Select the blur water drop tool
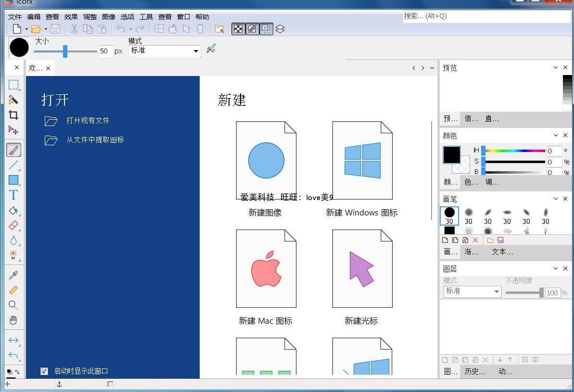Image resolution: width=574 pixels, height=392 pixels. pos(13,240)
